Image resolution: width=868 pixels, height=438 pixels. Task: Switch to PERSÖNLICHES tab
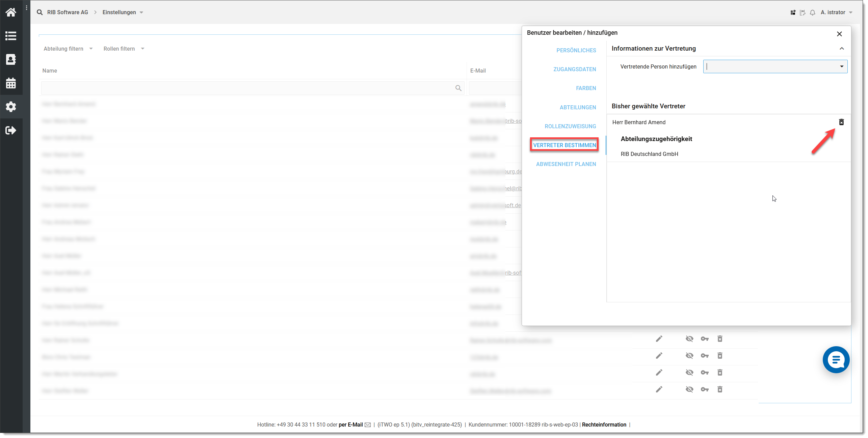pyautogui.click(x=576, y=50)
